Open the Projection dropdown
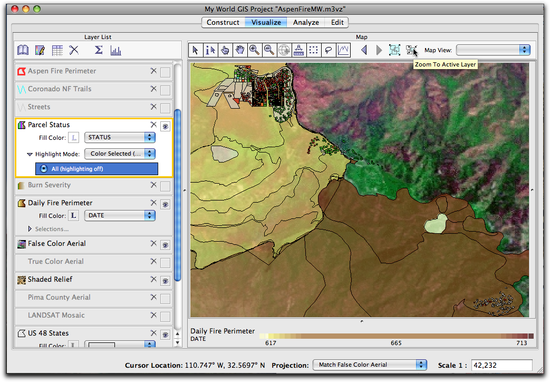 tap(370, 365)
